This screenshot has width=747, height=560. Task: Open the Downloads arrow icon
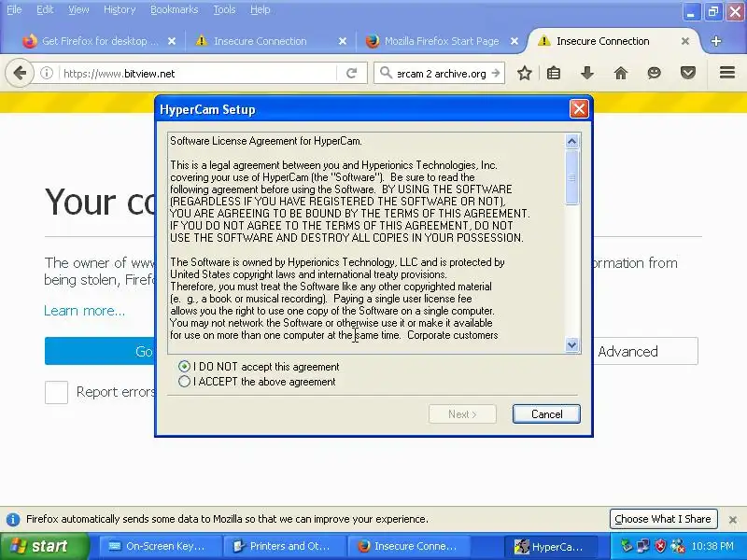[x=587, y=74]
